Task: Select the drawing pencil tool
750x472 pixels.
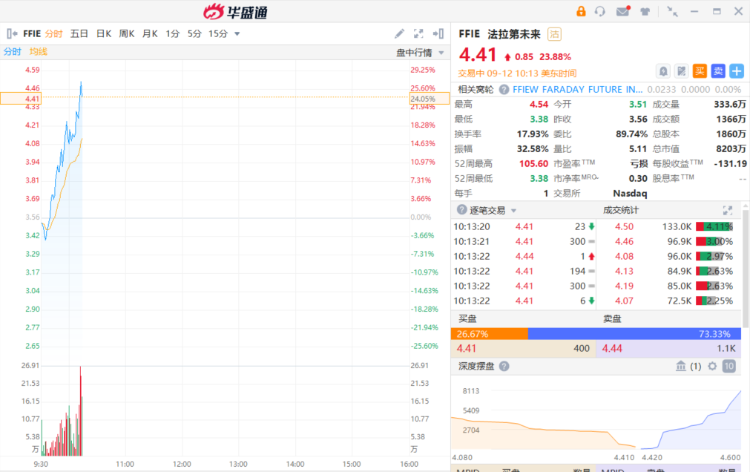Action: tap(401, 33)
